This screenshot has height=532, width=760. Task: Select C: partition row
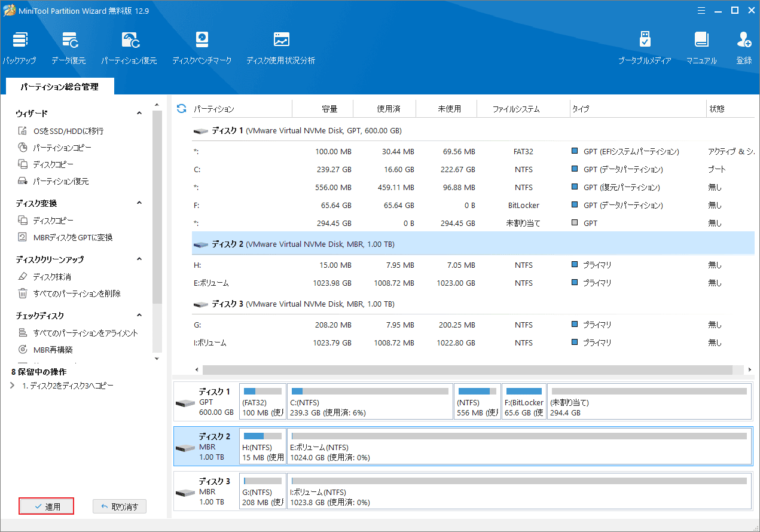tap(473, 169)
